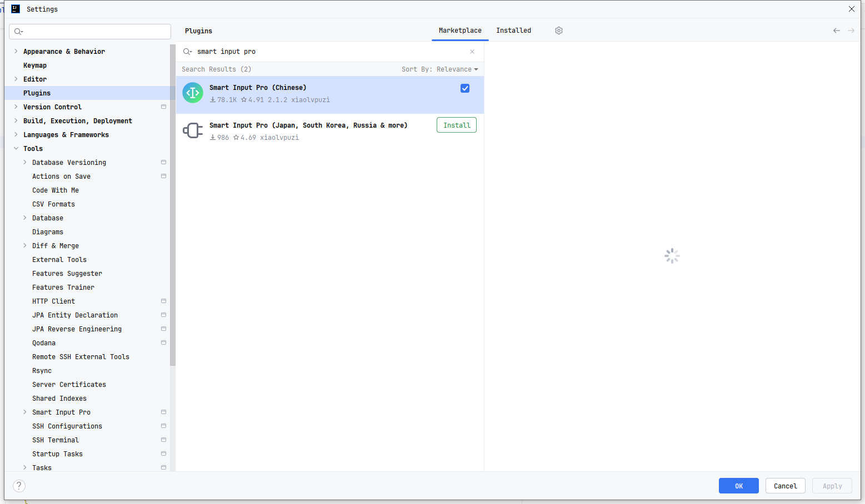The image size is (865, 504).
Task: Clear the plugin search with the X icon
Action: click(472, 51)
